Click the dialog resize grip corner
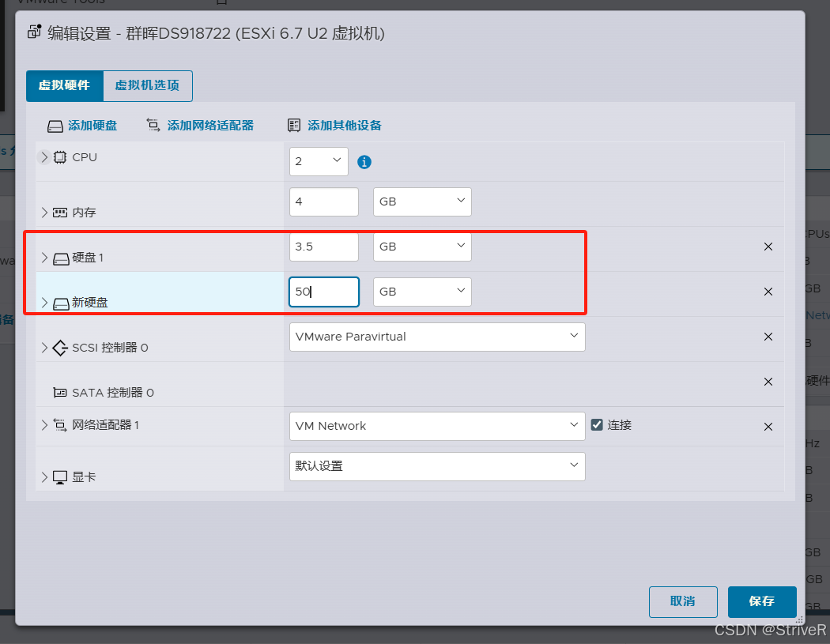The width and height of the screenshot is (830, 644). [x=799, y=620]
